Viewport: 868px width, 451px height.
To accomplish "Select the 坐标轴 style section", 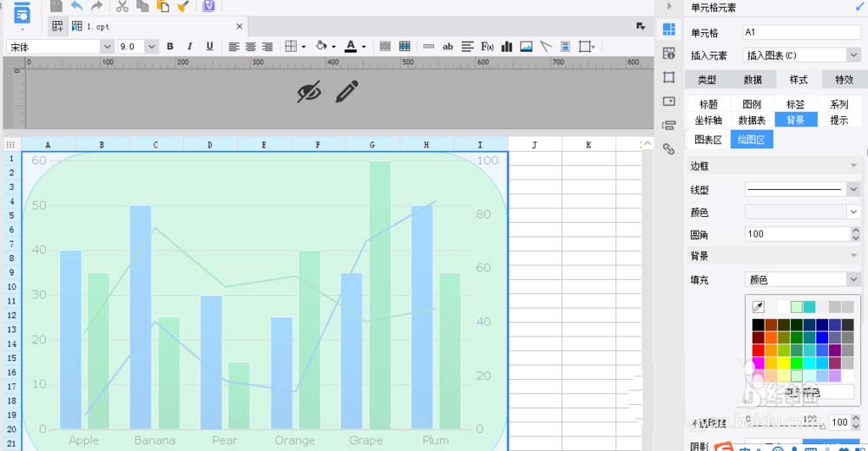I will 708,120.
